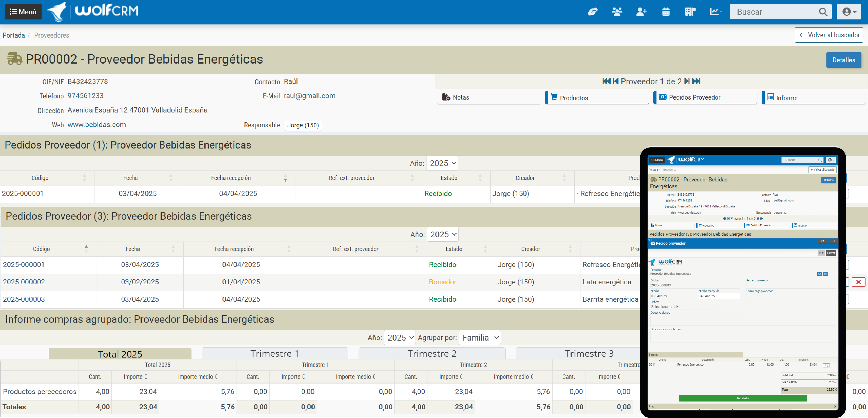Viewport: 868px width, 418px height.
Task: Sort first table by Código arrows
Action: click(84, 178)
